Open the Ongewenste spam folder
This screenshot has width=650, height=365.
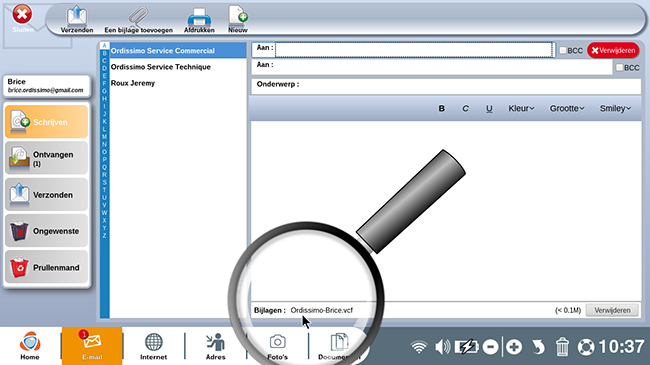click(x=46, y=231)
